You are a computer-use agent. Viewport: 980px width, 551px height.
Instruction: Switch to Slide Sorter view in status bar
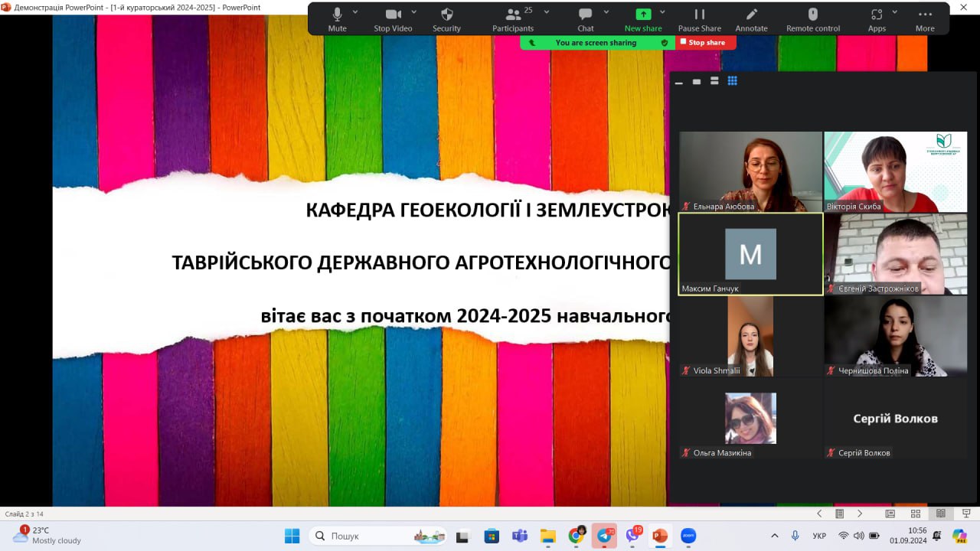(915, 514)
